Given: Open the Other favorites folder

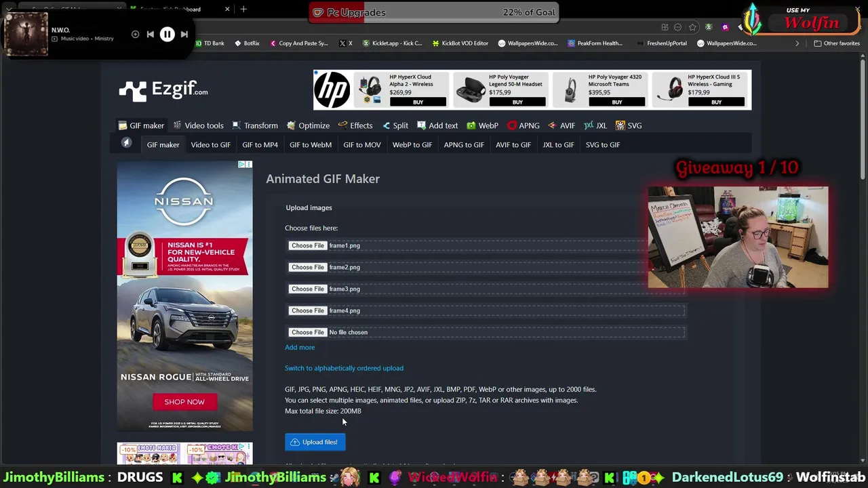Looking at the screenshot, I should tap(837, 43).
